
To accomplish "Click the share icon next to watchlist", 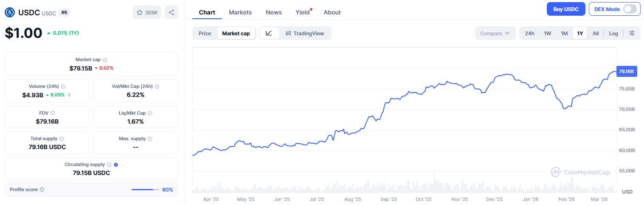I will [x=172, y=12].
